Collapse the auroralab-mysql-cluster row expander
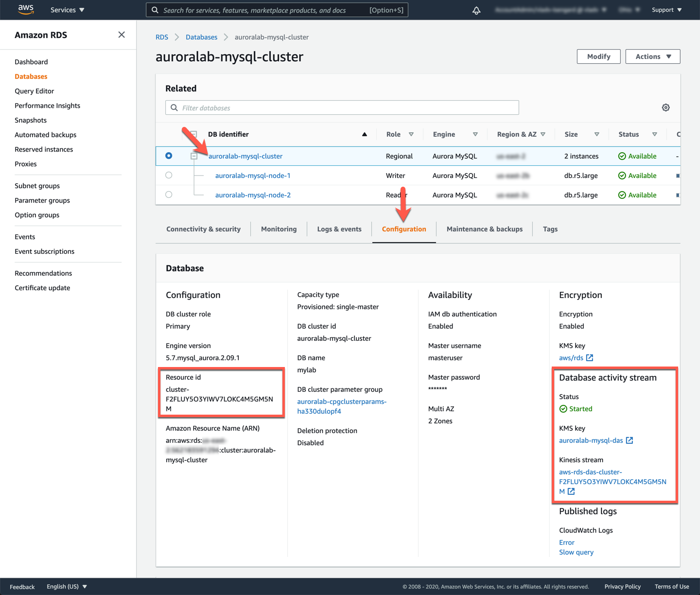Viewport: 700px width, 595px height. [194, 156]
